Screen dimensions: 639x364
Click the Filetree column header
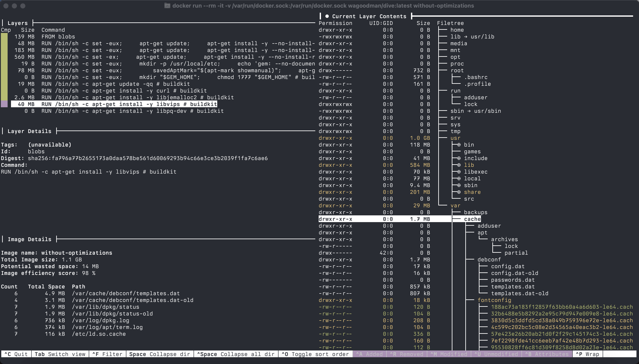450,23
